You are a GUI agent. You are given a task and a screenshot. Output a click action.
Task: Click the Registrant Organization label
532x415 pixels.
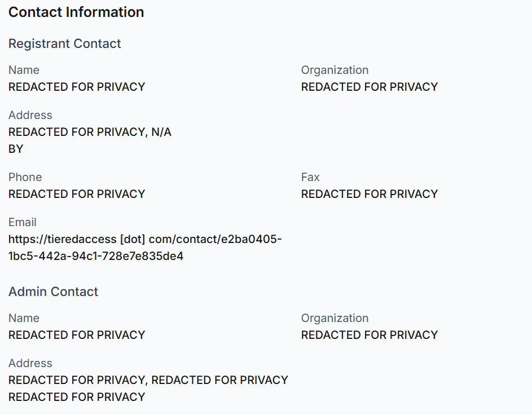(335, 70)
